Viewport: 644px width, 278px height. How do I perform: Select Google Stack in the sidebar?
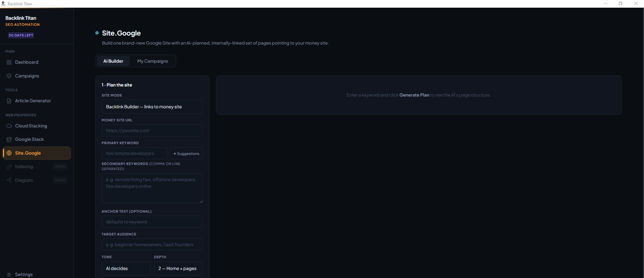click(x=37, y=140)
